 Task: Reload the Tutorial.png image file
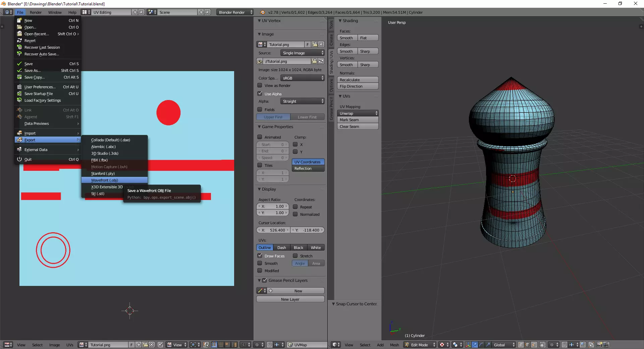[321, 61]
